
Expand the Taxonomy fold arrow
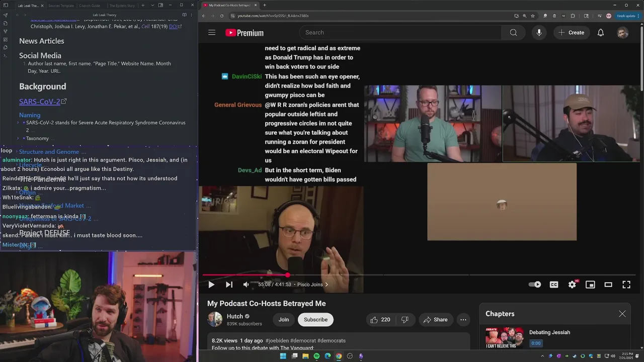[18, 138]
